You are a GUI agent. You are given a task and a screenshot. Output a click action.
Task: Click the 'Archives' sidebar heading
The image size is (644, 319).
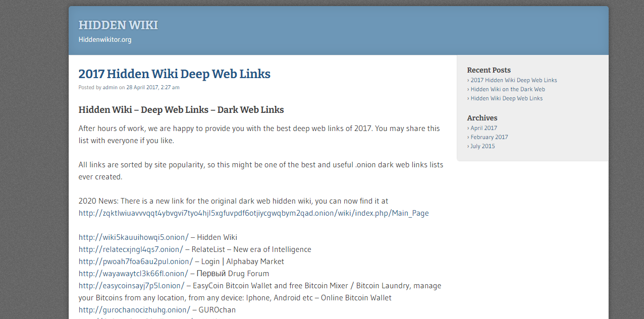[482, 118]
